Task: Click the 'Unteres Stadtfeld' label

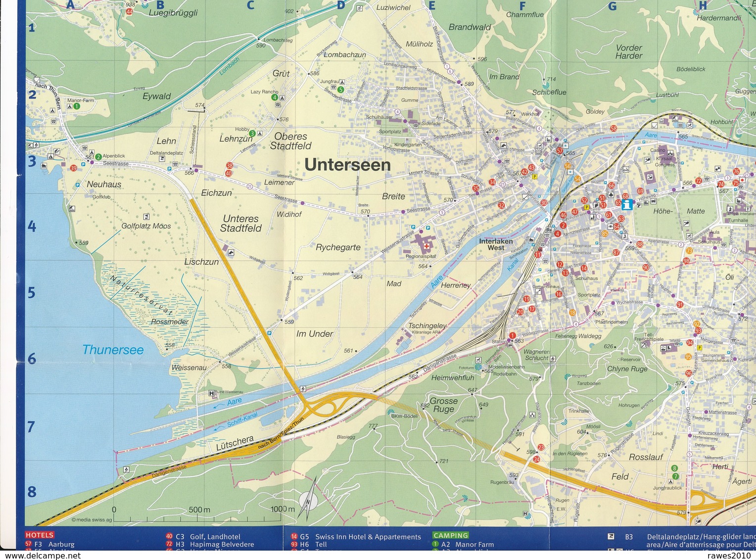Action: coord(241,223)
